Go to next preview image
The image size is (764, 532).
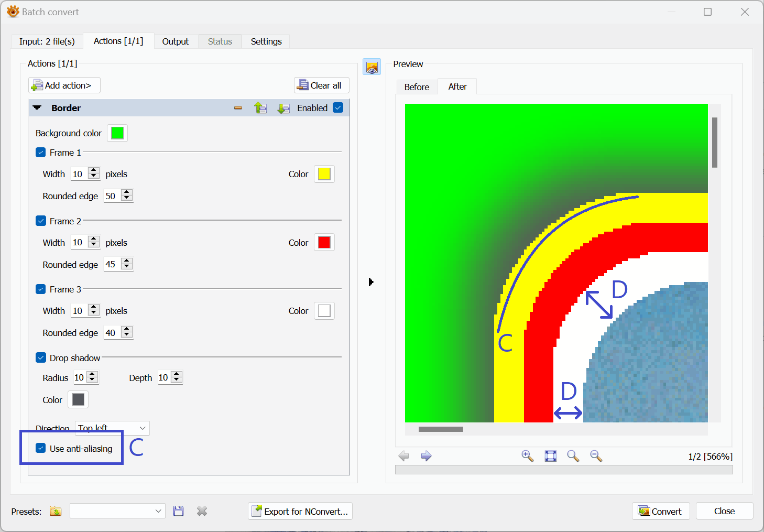tap(426, 456)
